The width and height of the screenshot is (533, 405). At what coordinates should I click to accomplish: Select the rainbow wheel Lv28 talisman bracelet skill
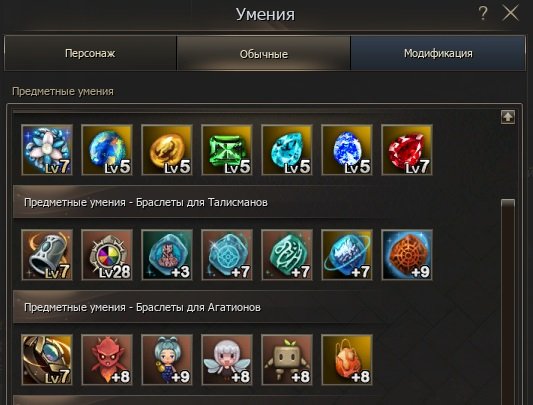pos(107,255)
